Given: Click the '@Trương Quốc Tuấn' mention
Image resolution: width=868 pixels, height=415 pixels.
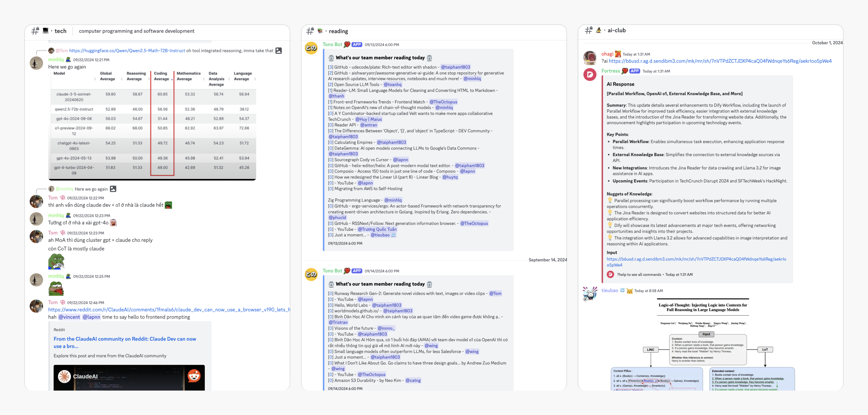Looking at the screenshot, I should (x=377, y=229).
